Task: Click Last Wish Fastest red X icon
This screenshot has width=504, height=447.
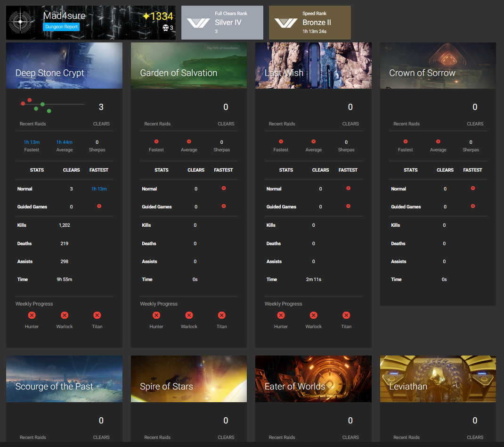Action: [x=281, y=141]
